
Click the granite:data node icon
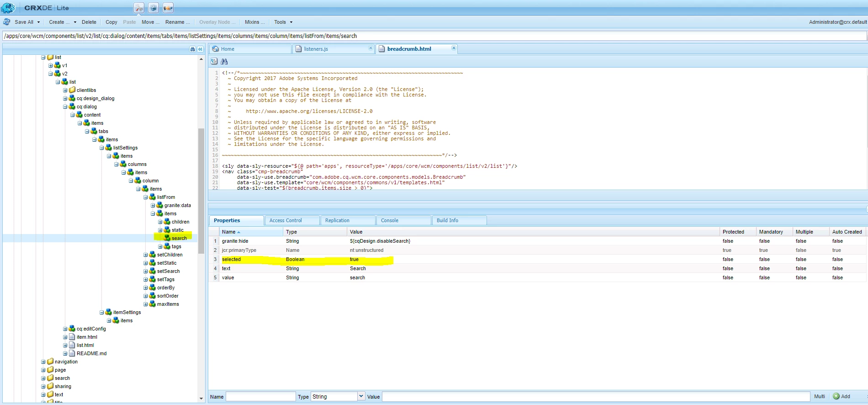[160, 205]
